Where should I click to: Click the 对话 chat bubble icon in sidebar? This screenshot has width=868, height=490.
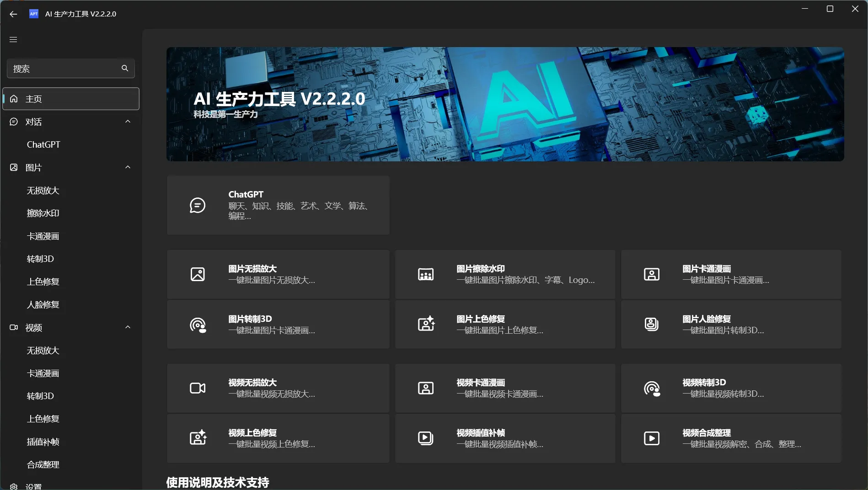coord(14,122)
